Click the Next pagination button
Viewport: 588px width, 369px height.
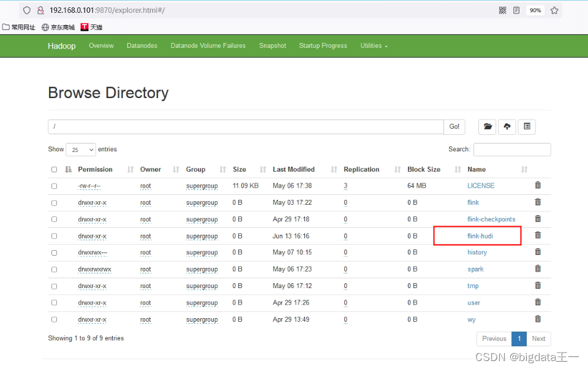pos(538,338)
